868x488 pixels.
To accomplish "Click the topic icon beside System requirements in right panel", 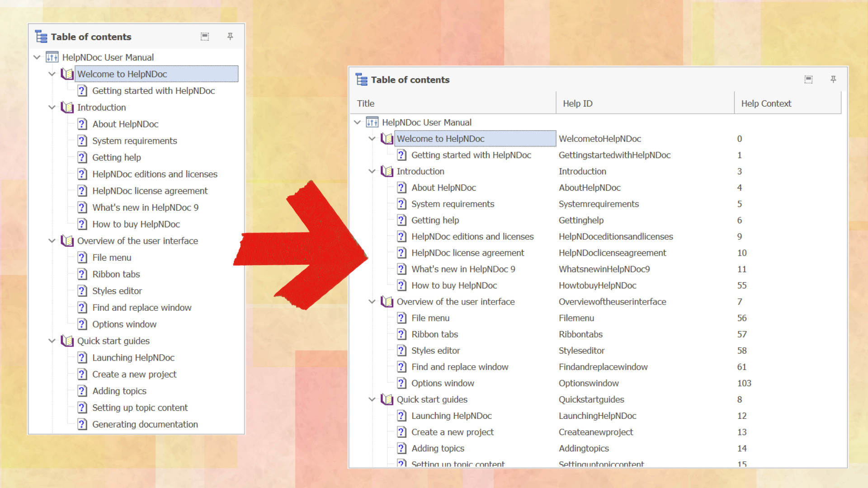I will pos(401,203).
